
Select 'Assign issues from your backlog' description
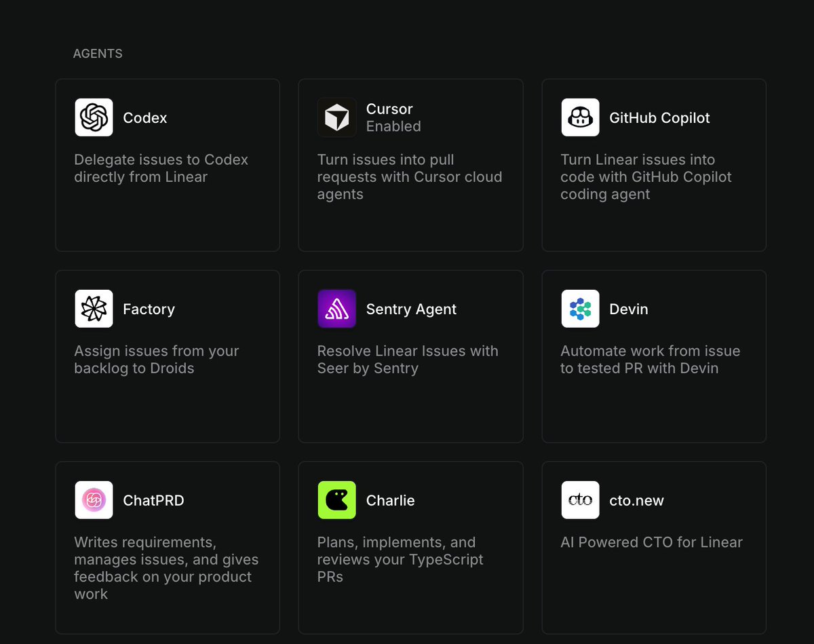(157, 360)
